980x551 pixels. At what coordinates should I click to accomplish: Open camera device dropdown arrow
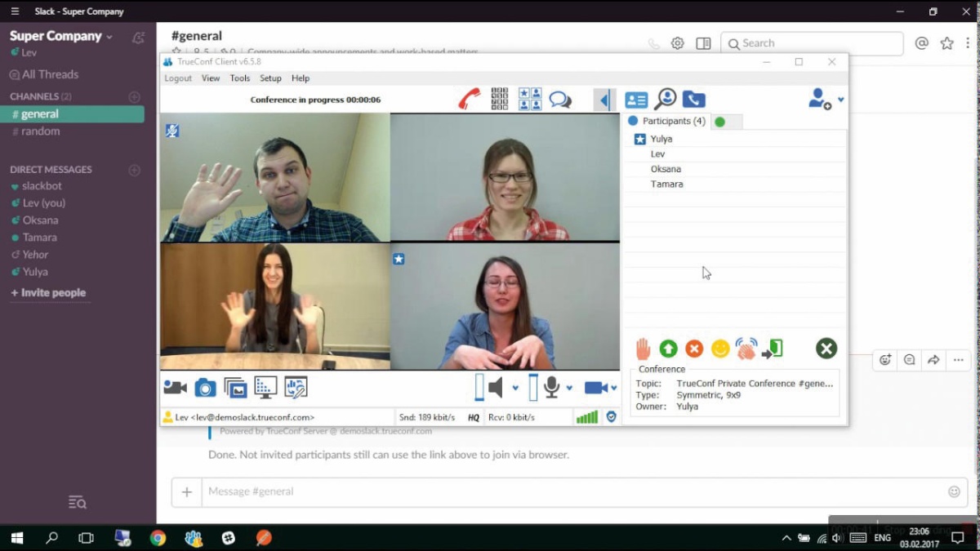[x=613, y=389]
